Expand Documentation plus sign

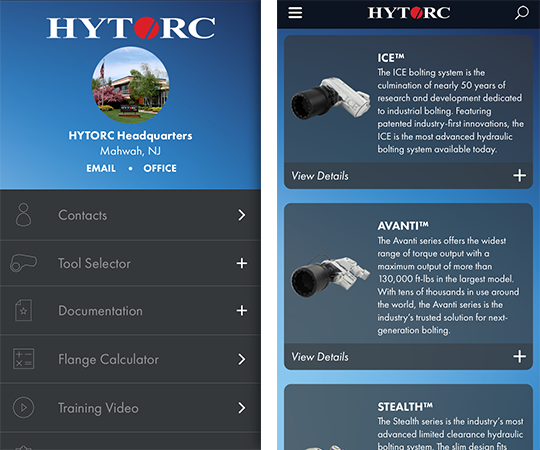pyautogui.click(x=242, y=310)
